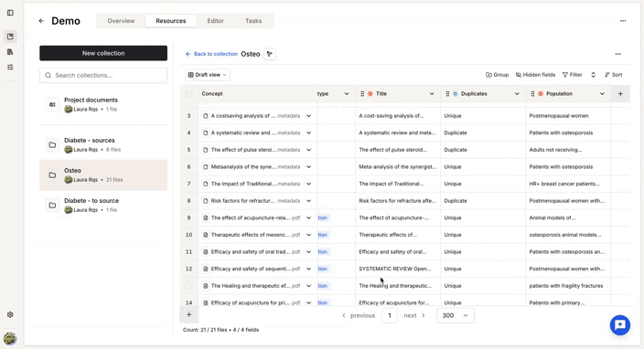Click the folder icon of Diabete - to source
The width and height of the screenshot is (644, 349).
point(52,205)
